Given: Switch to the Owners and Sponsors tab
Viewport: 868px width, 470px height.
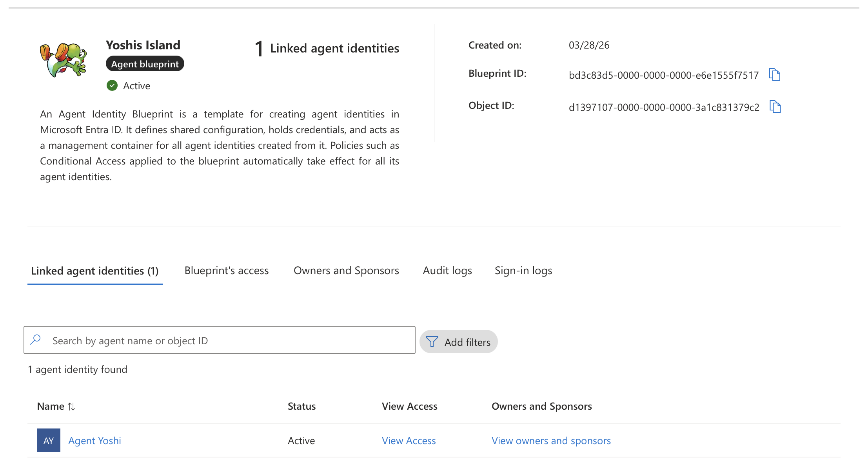Looking at the screenshot, I should (x=346, y=271).
